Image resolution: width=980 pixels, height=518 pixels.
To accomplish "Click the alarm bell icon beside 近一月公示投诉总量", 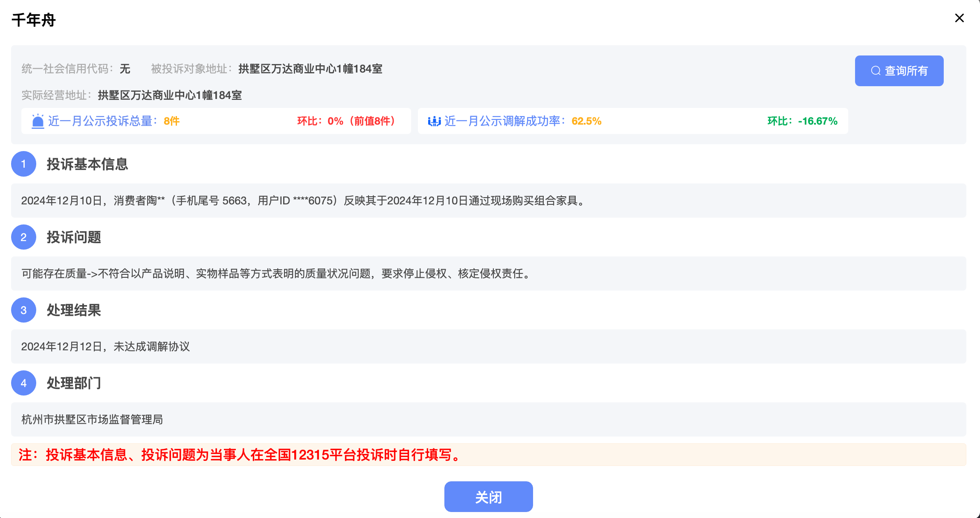I will (x=38, y=121).
